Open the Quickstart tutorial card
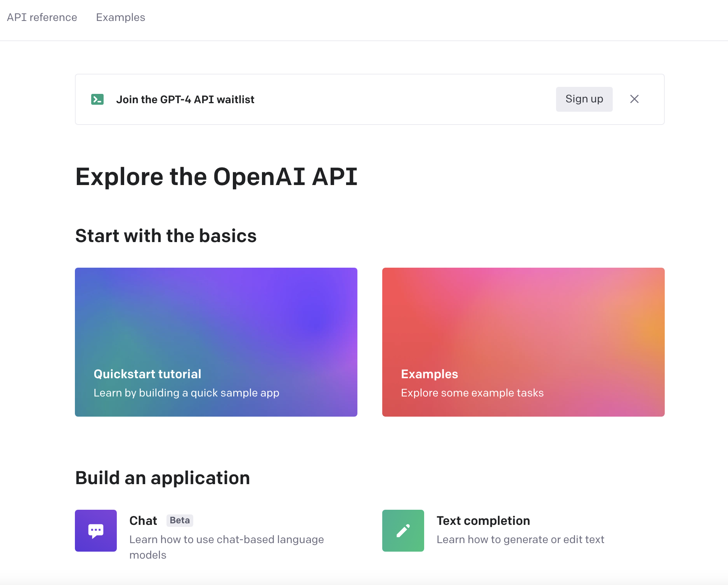 (x=216, y=342)
